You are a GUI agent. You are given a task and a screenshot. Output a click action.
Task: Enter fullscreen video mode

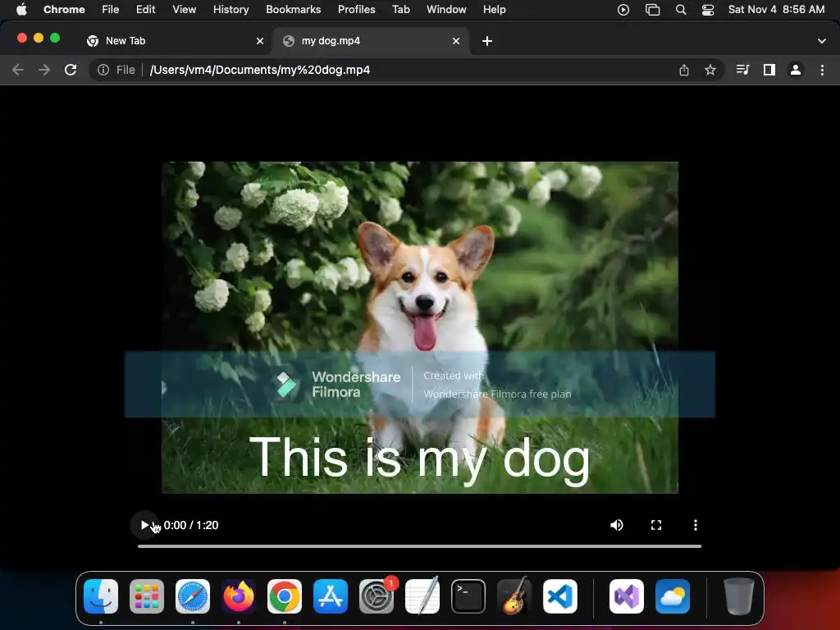tap(656, 525)
